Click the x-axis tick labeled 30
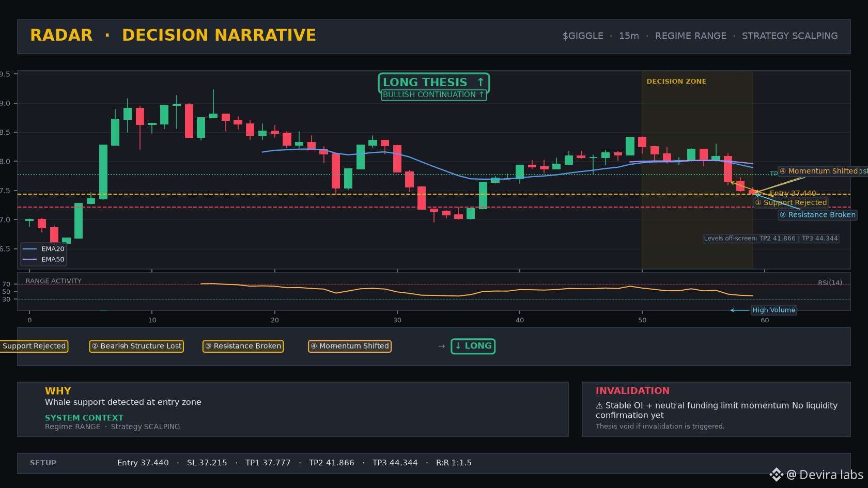This screenshot has width=868, height=488. [x=397, y=320]
